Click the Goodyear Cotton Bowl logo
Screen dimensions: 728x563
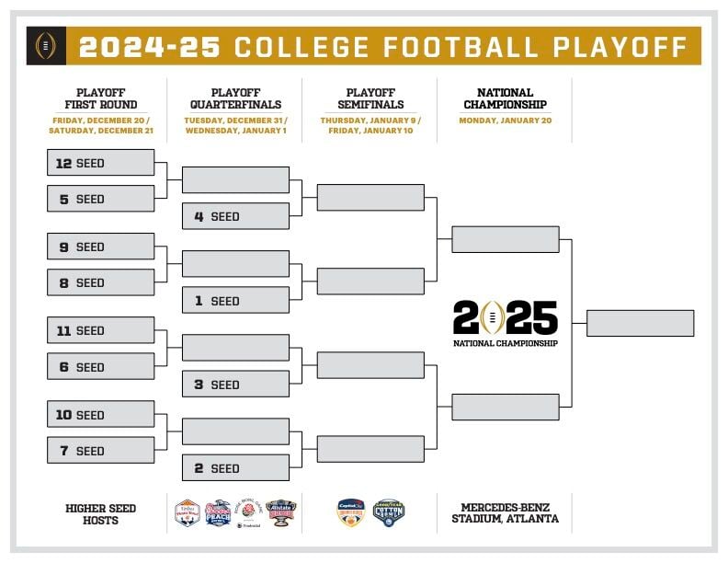[389, 512]
